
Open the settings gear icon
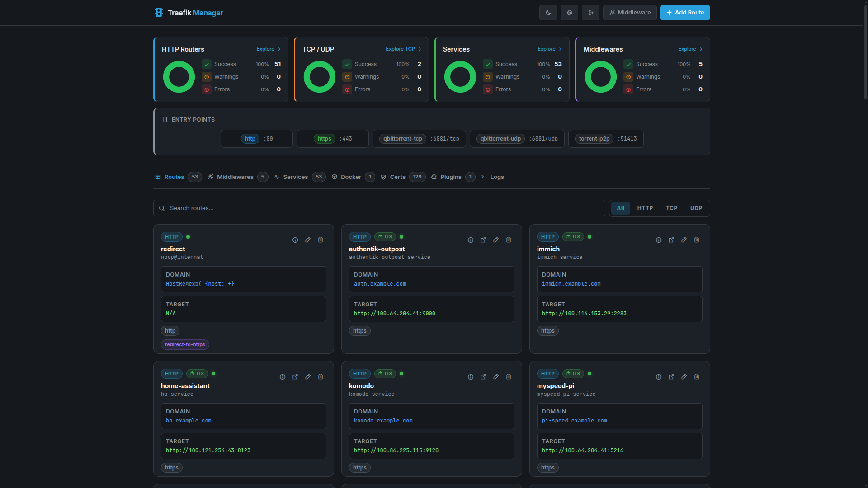569,13
